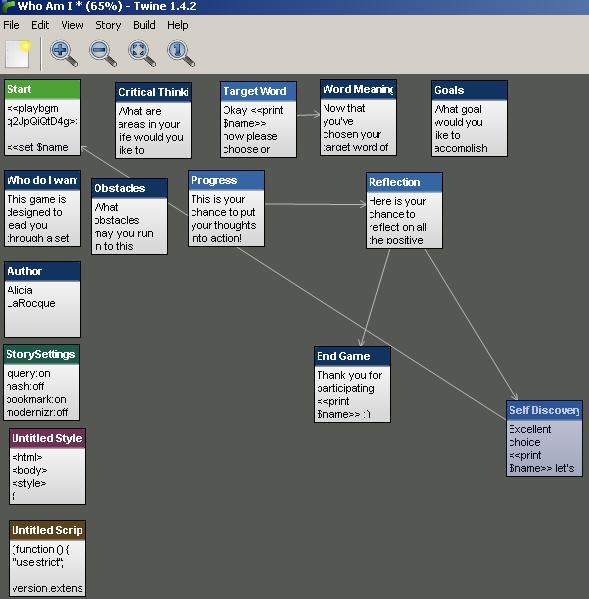Select the Goals passage
Image resolution: width=589 pixels, height=599 pixels.
pyautogui.click(x=469, y=118)
